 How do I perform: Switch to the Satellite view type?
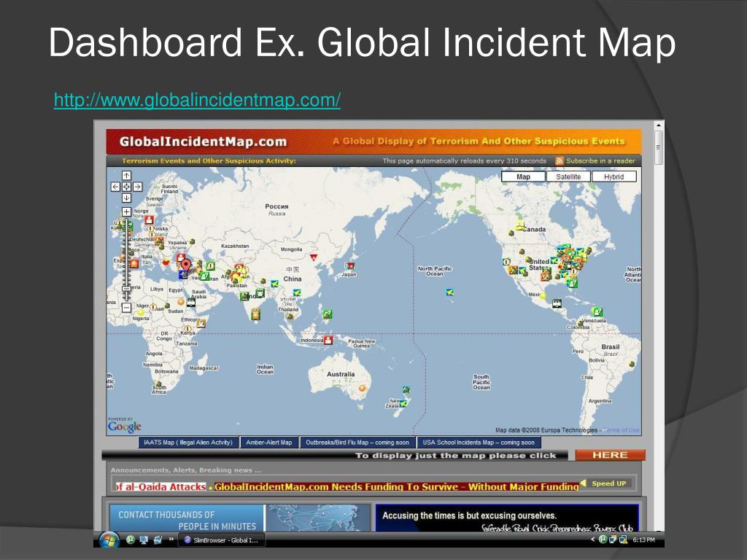[568, 176]
